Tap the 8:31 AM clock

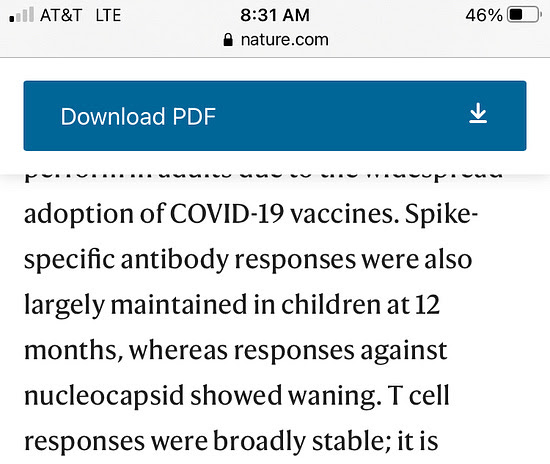pyautogui.click(x=275, y=15)
